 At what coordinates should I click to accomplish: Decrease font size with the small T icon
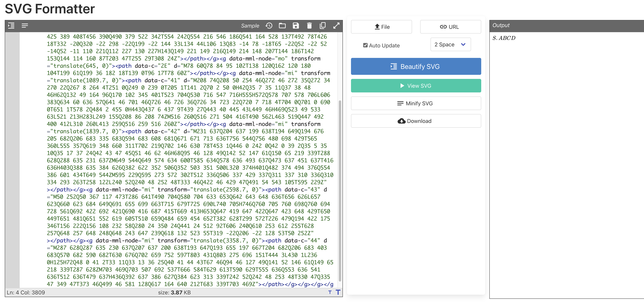[x=330, y=292]
